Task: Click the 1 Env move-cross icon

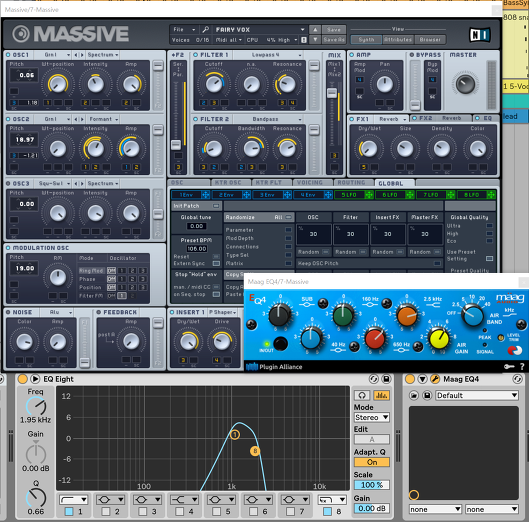Action: tap(205, 195)
